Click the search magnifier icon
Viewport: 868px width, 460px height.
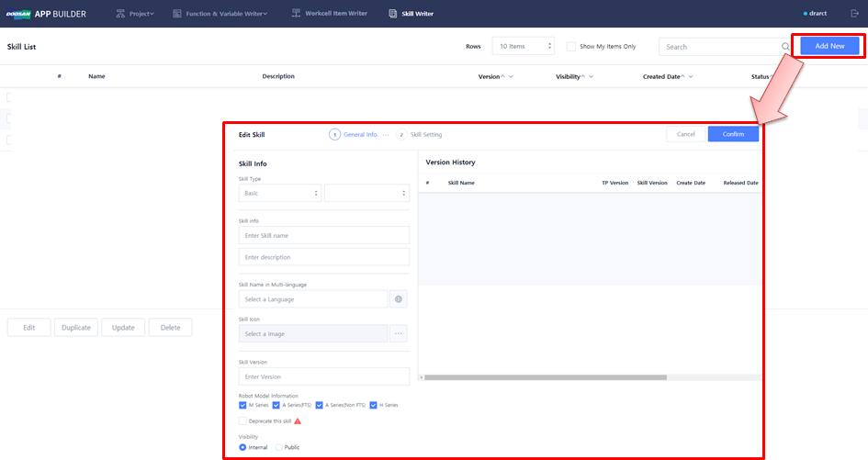(785, 47)
